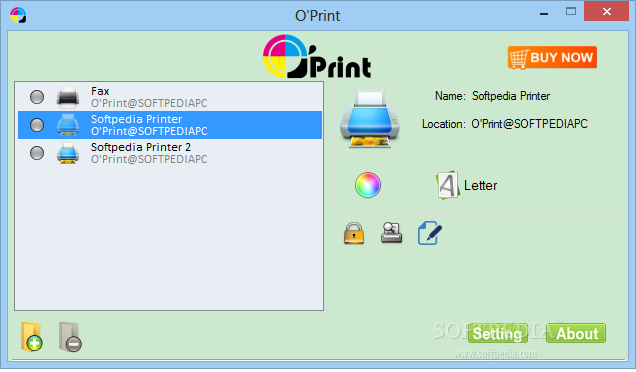Click the O'Print title bar app icon
This screenshot has width=636, height=372.
point(18,15)
